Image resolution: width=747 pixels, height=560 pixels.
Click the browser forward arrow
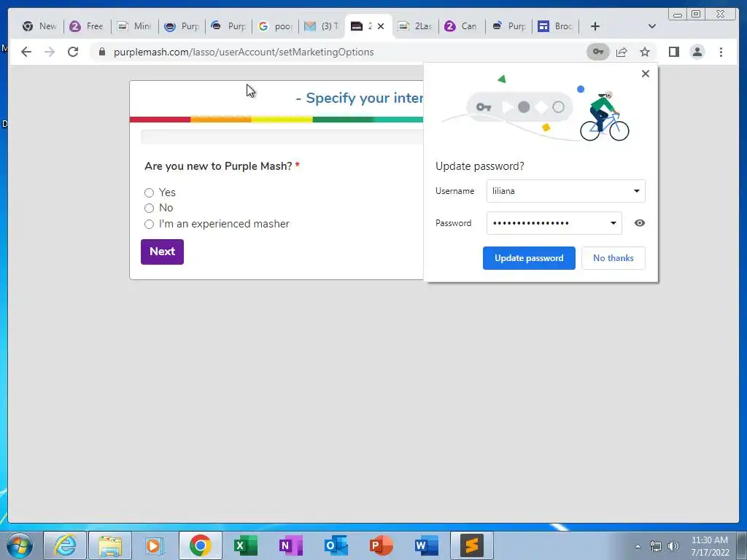(x=50, y=52)
